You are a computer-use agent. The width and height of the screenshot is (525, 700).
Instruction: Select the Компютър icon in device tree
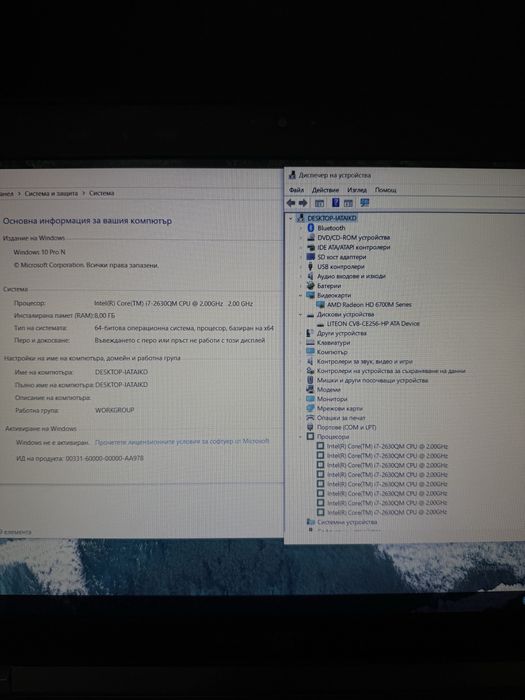[x=311, y=352]
